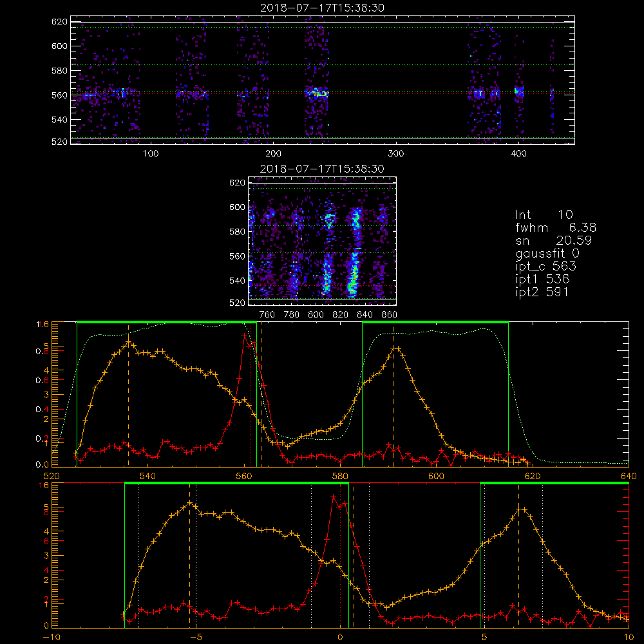
Task: Click y-axis label '600' on the top spectrogram
Action: point(59,46)
